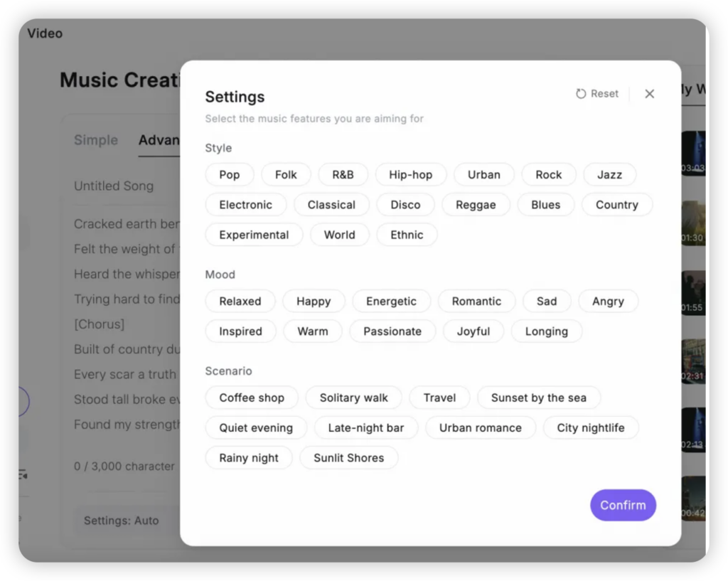The height and width of the screenshot is (581, 728).
Task: Open the video thumbnail labeled 01:30
Action: (x=693, y=223)
